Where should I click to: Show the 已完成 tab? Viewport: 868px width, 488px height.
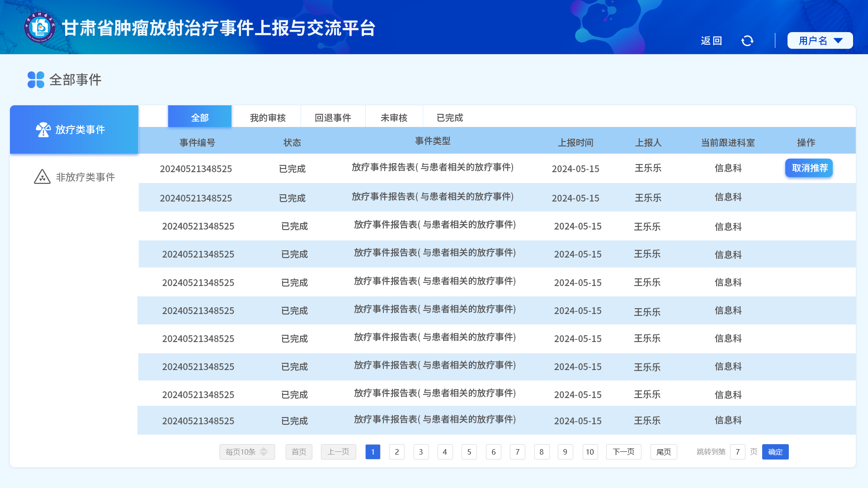coord(450,118)
